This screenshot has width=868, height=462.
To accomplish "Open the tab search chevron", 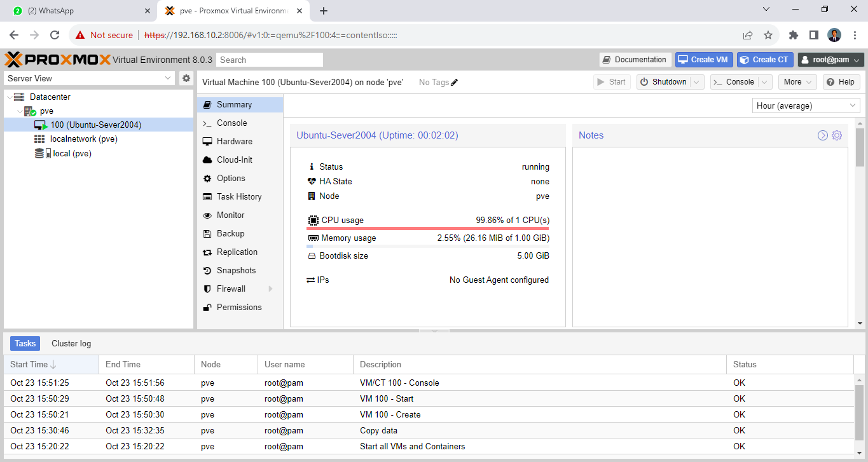I will coord(766,9).
